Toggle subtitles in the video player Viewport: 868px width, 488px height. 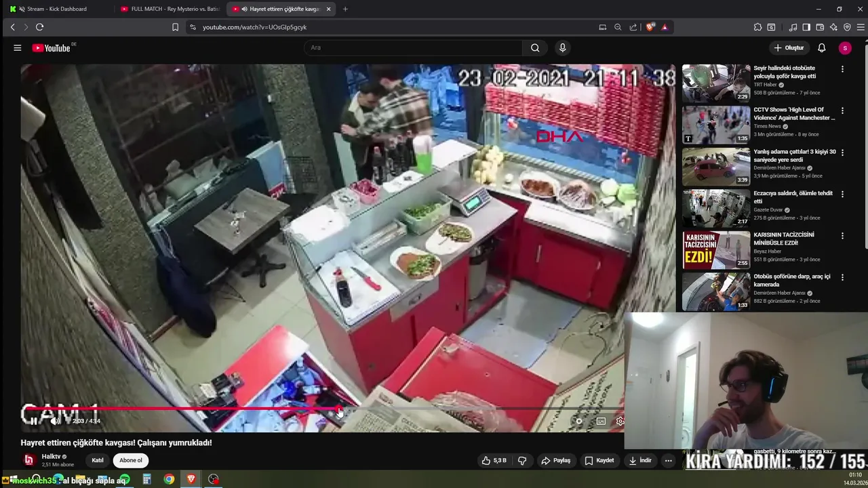click(601, 421)
